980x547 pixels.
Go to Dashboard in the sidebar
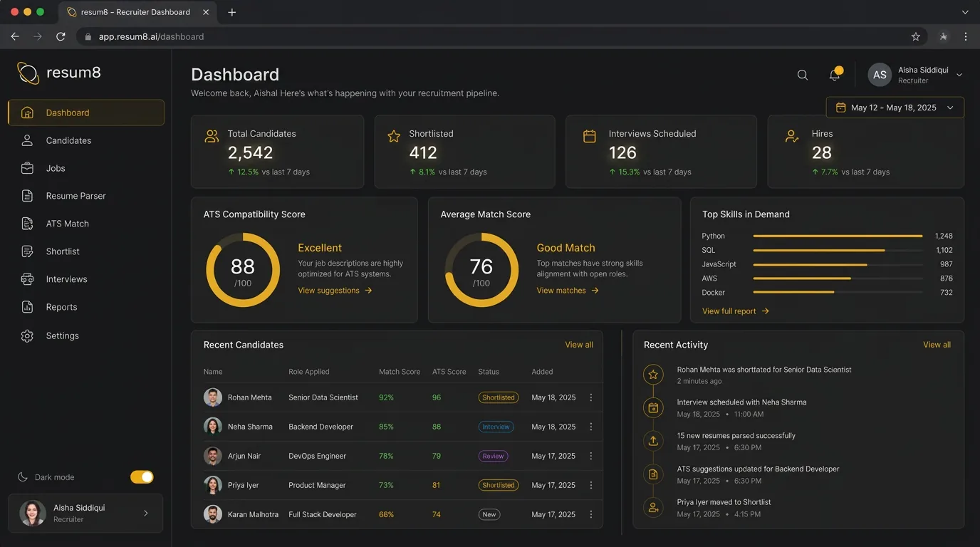86,113
